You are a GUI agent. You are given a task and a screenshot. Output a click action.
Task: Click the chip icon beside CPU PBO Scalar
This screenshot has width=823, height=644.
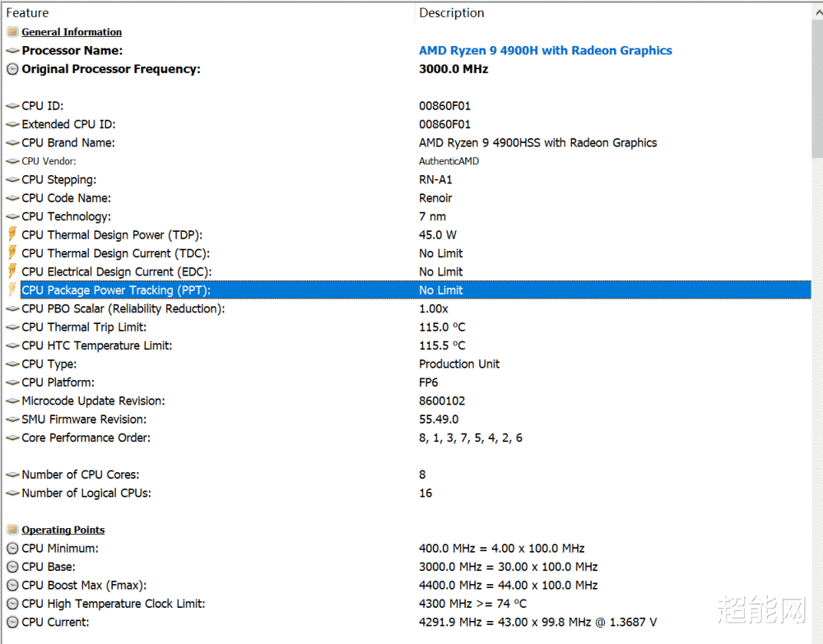click(x=12, y=309)
